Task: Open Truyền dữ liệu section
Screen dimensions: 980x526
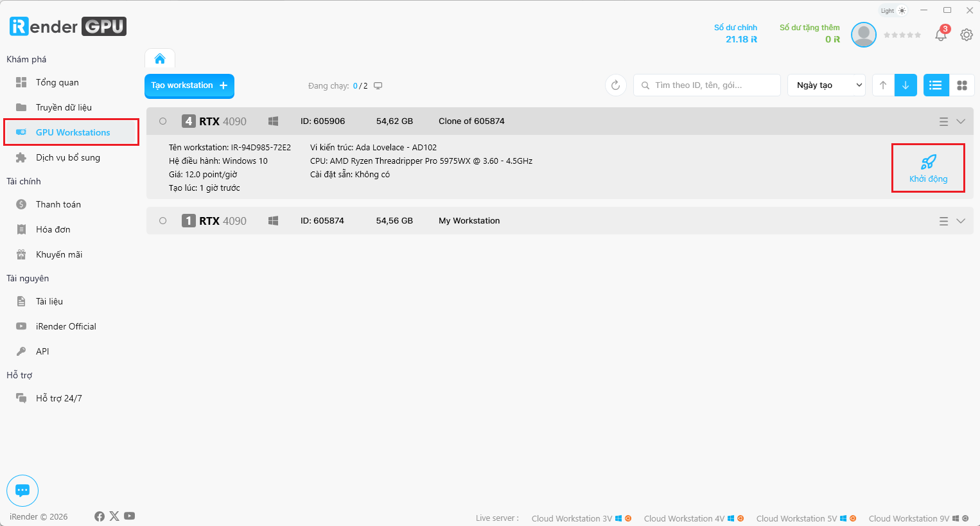Action: pyautogui.click(x=64, y=107)
